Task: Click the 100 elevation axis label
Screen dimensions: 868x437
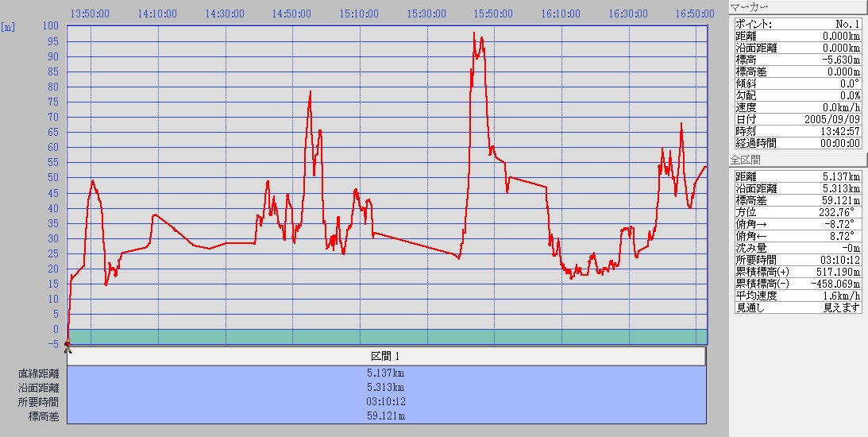Action: point(51,26)
